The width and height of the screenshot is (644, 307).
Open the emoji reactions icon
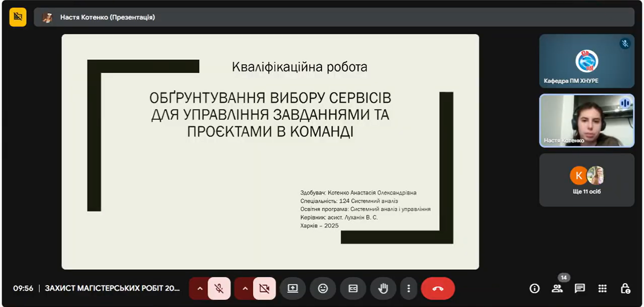(x=323, y=289)
